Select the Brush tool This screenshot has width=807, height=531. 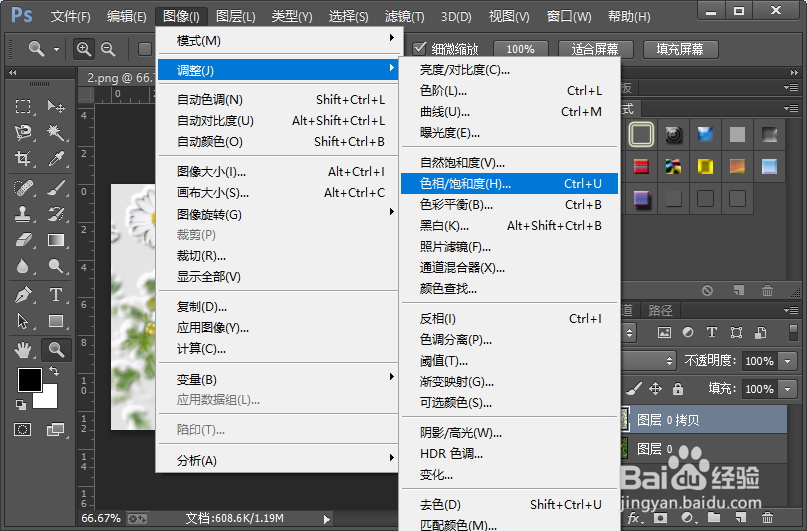[56, 188]
